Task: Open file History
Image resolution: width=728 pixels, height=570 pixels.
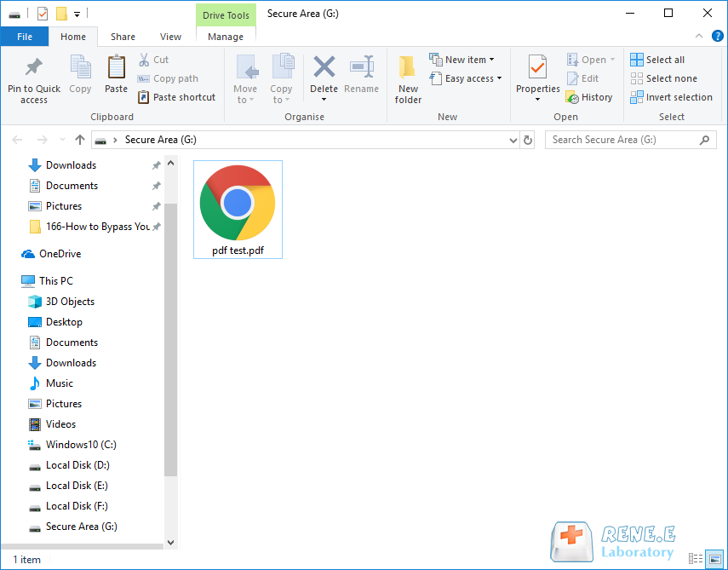Action: point(589,97)
